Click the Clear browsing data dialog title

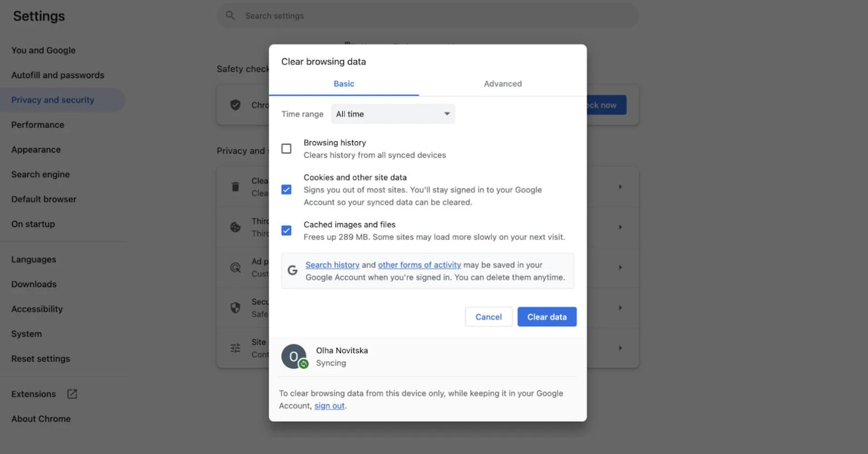324,62
